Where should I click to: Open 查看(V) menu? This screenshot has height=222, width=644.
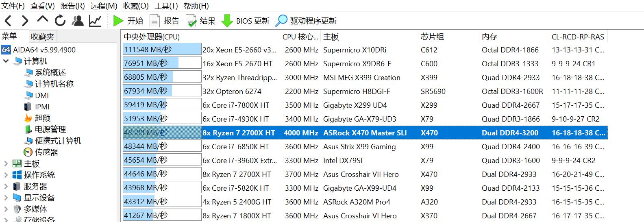(x=43, y=6)
